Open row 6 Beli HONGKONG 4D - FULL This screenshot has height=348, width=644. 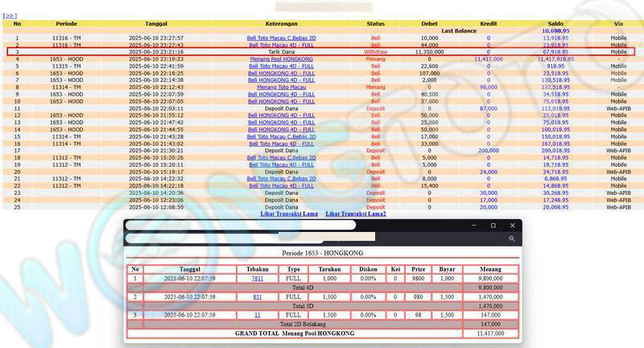[281, 73]
